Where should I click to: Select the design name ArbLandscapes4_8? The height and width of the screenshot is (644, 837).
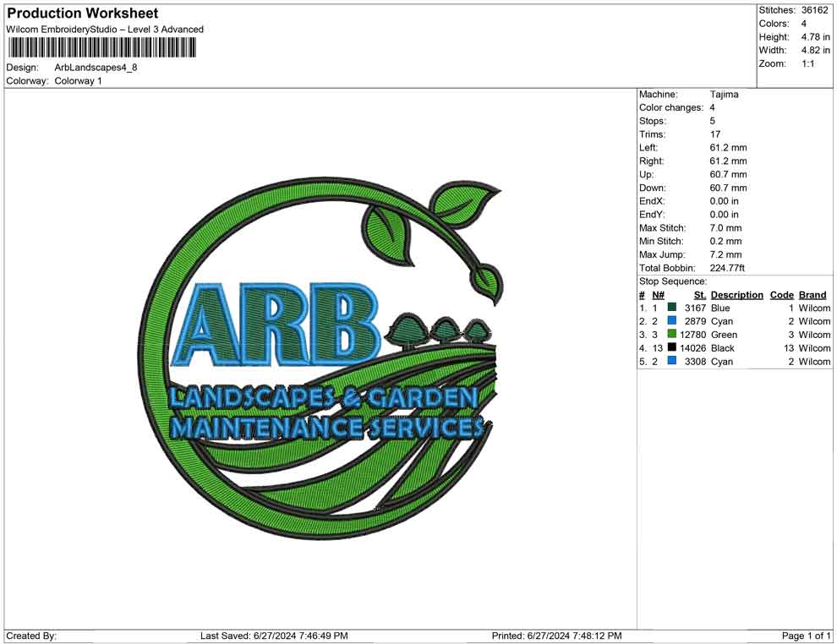96,68
